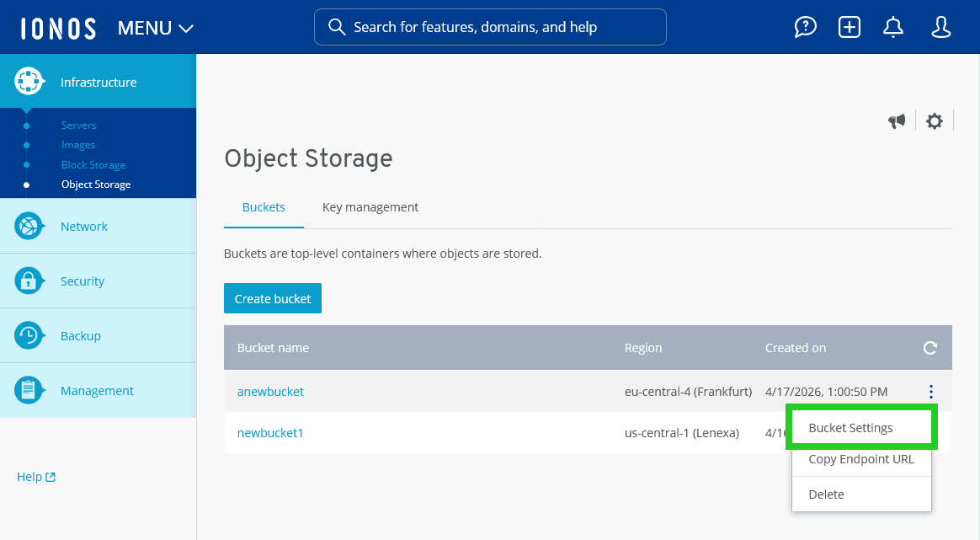Open the Security sidebar icon
This screenshot has height=540, width=980.
click(29, 281)
